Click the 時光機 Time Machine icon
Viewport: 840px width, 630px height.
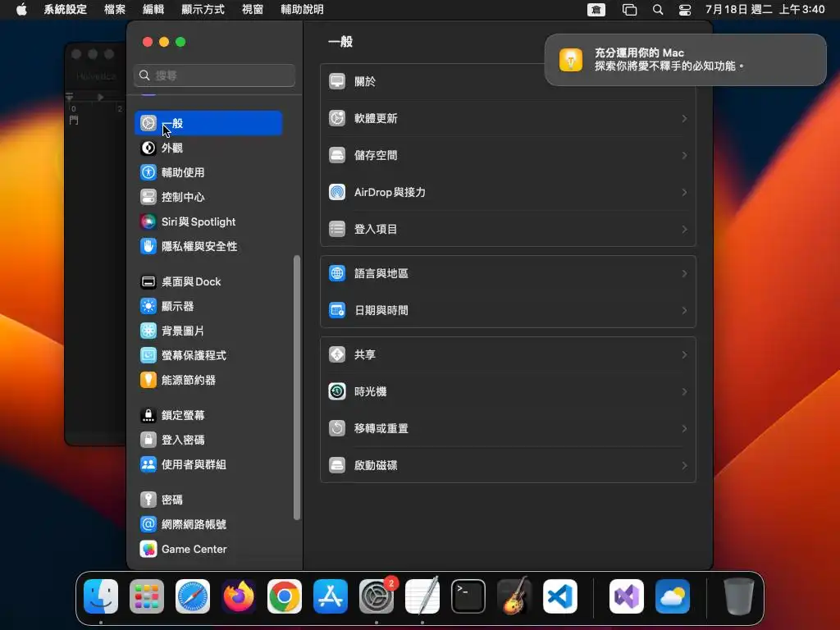337,391
